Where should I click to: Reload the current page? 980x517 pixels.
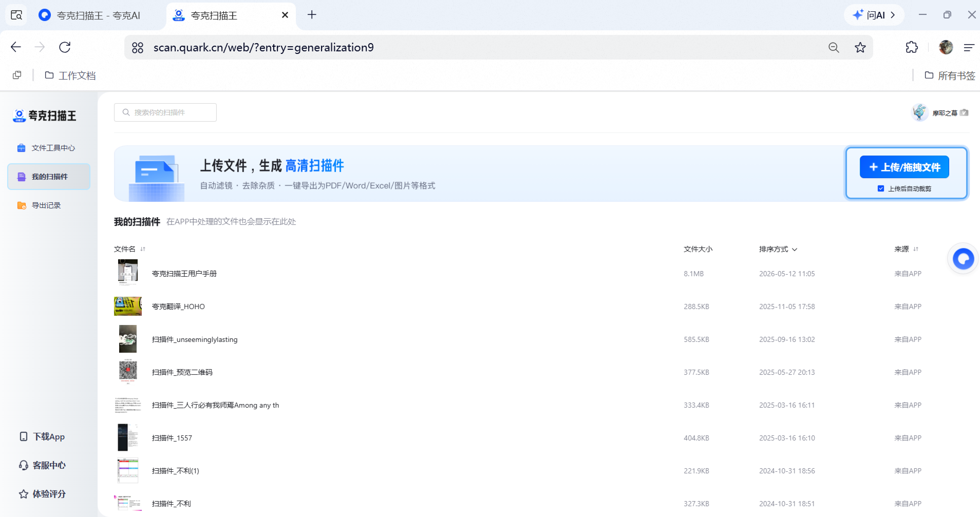tap(65, 47)
